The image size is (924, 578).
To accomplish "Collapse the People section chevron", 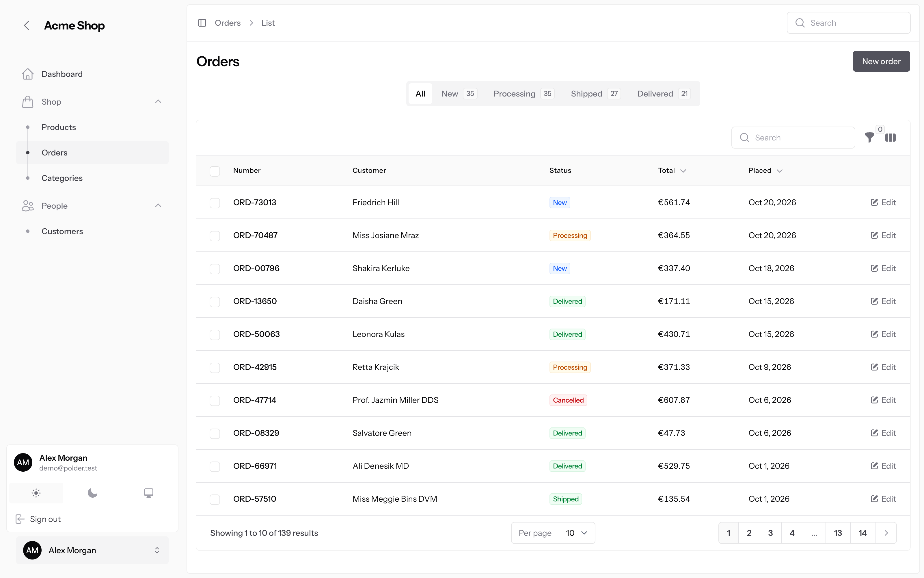I will coord(158,206).
